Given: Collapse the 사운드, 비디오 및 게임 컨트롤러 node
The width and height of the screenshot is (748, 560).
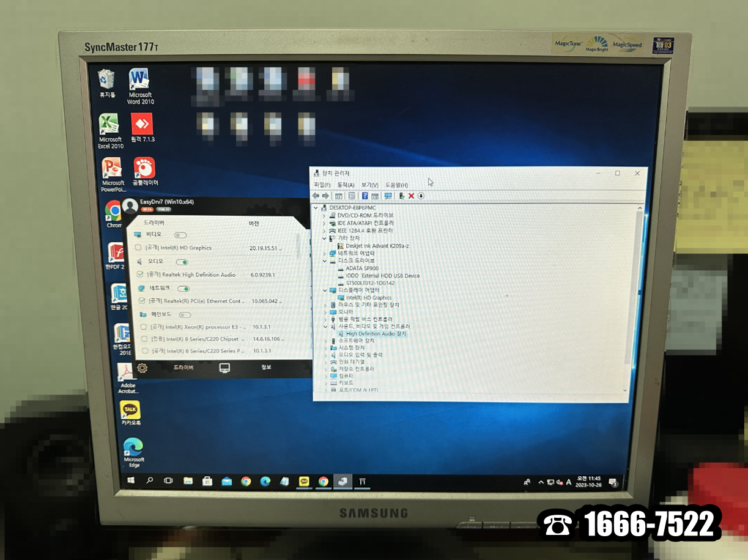Looking at the screenshot, I should (325, 326).
